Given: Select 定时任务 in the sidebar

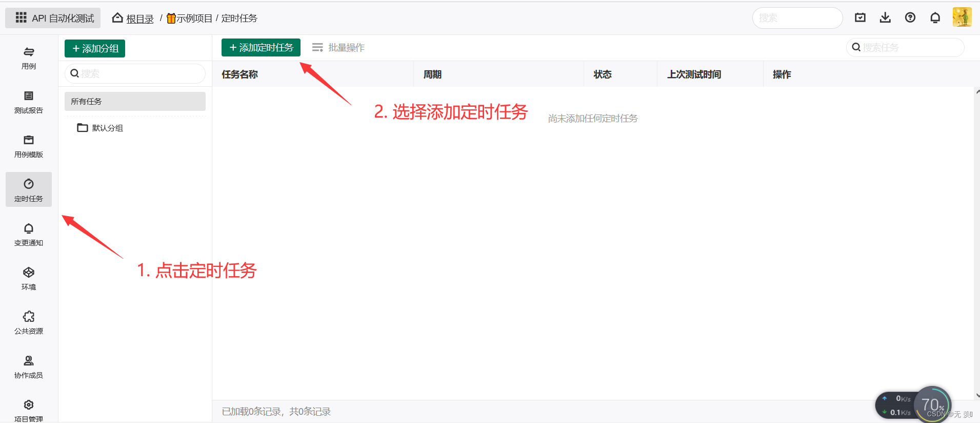Looking at the screenshot, I should [29, 189].
